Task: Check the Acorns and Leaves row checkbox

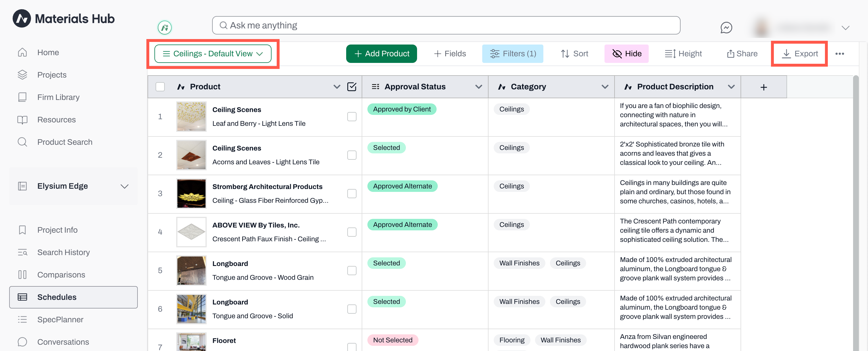Action: [351, 155]
